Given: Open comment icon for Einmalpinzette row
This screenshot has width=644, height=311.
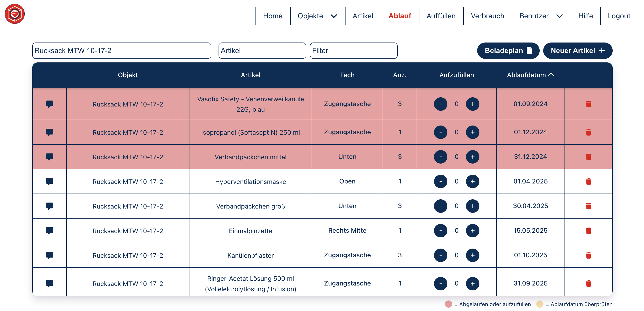Looking at the screenshot, I should [x=49, y=230].
